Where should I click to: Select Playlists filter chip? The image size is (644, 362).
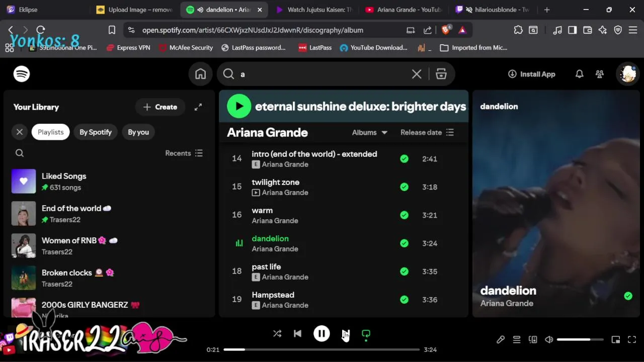[x=51, y=132]
